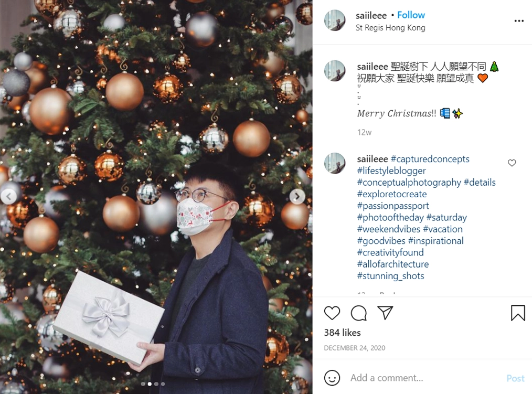Like the post with the heart icon
This screenshot has height=394, width=532.
tap(332, 313)
